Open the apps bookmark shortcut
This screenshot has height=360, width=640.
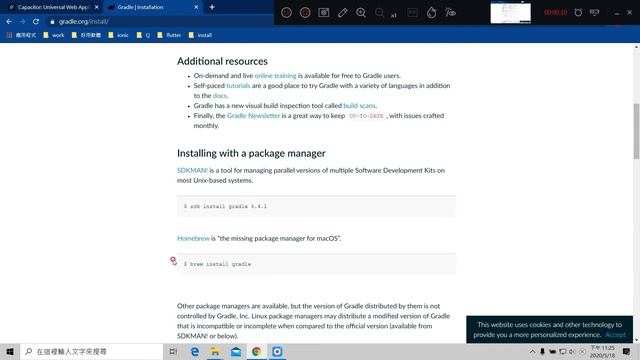[21, 36]
